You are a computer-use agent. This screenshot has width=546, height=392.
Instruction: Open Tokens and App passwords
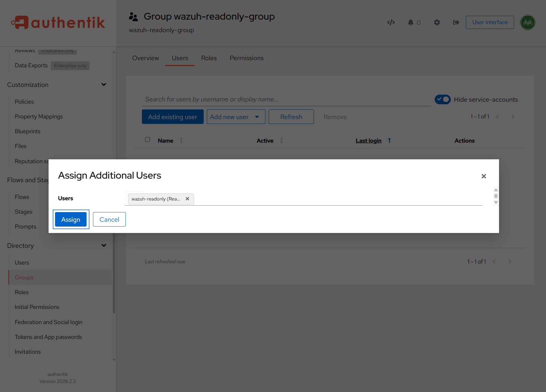[x=48, y=337]
